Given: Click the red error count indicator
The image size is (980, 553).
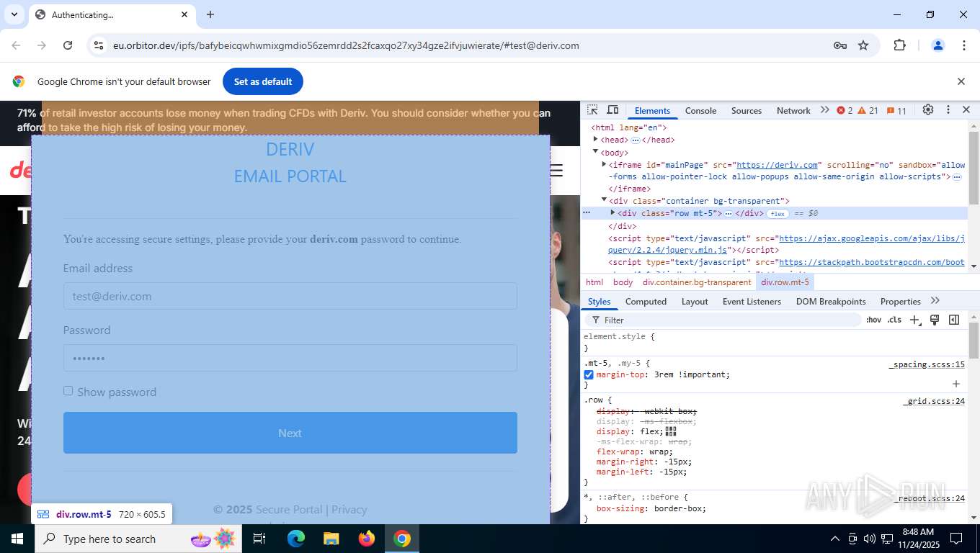Looking at the screenshot, I should pos(845,110).
